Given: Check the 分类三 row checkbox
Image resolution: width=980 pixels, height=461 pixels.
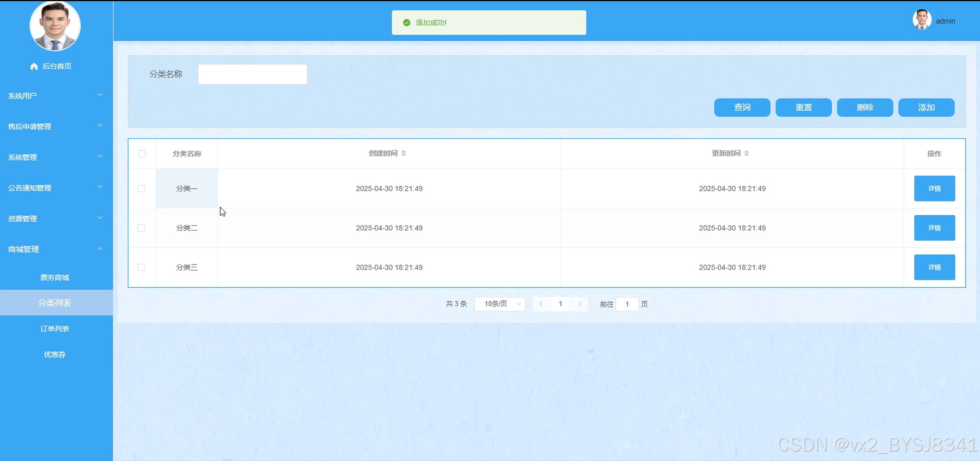Looking at the screenshot, I should tap(141, 267).
